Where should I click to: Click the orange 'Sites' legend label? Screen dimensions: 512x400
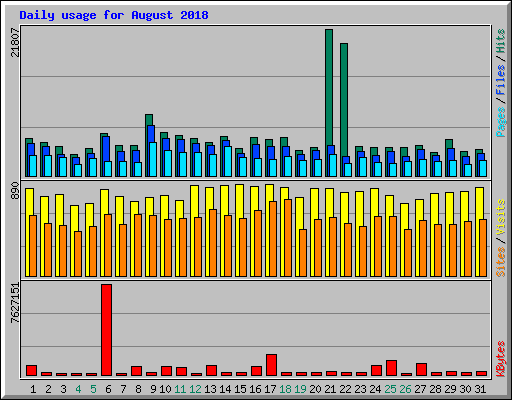pyautogui.click(x=501, y=262)
